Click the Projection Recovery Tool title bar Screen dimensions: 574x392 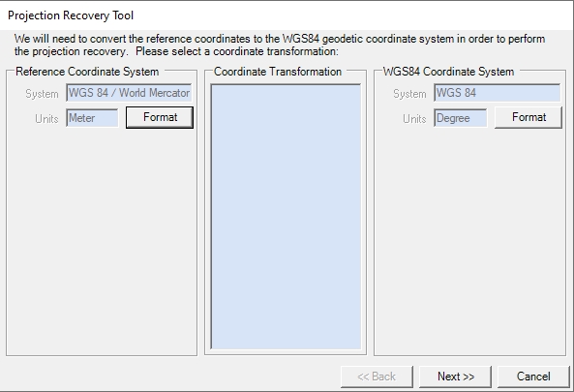click(x=287, y=15)
